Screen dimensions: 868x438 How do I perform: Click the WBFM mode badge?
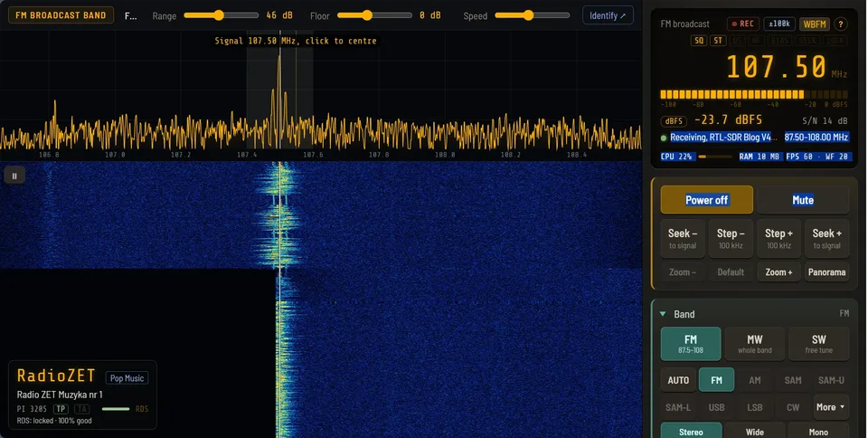[815, 24]
